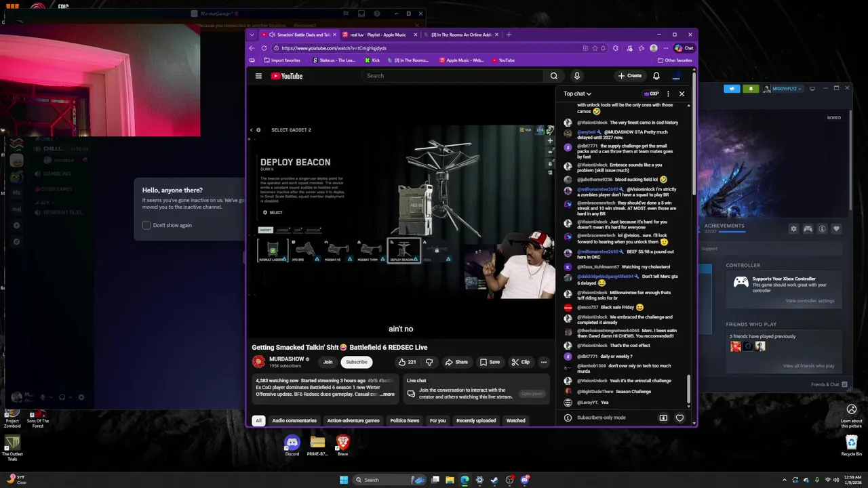This screenshot has height=488, width=868.
Task: Select the Audio commentaries chip
Action: (x=294, y=421)
